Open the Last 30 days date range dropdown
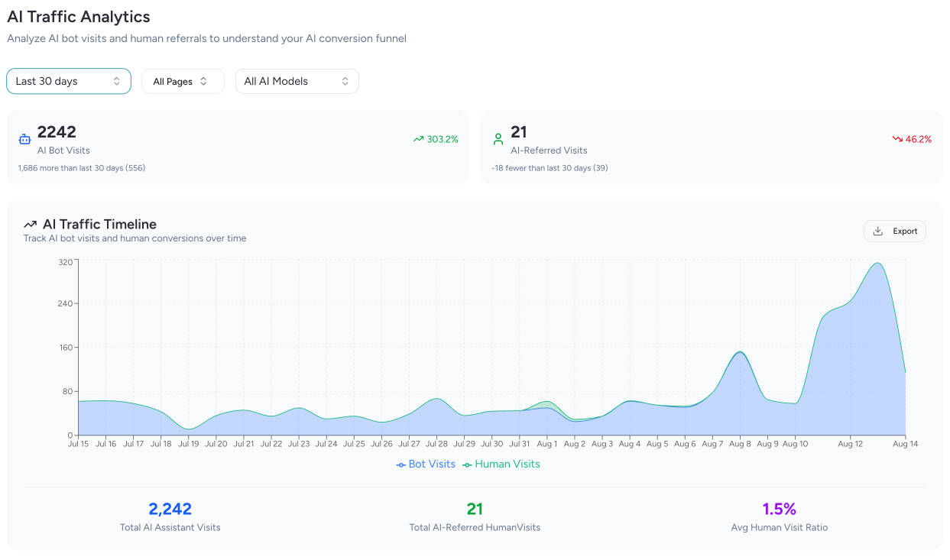Viewport: 950px width, 560px height. point(69,81)
